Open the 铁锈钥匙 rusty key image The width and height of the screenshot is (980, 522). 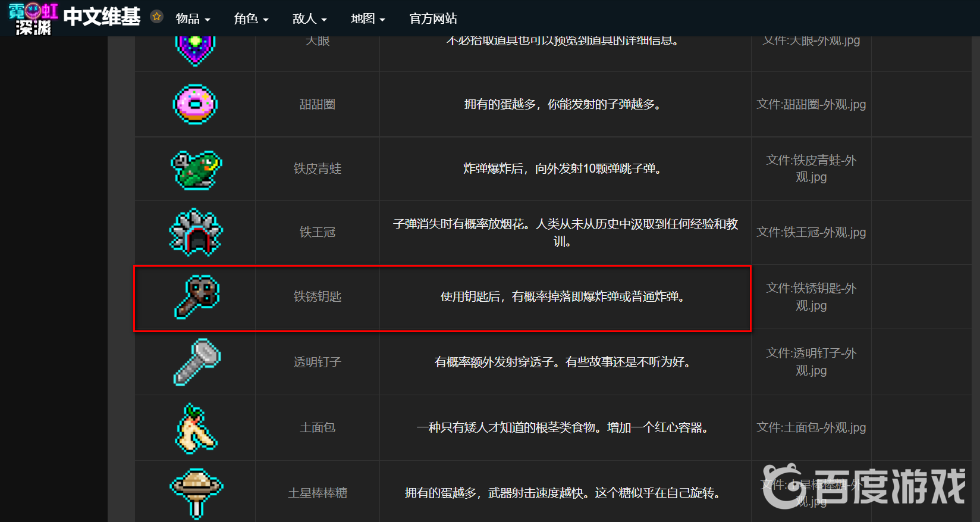(x=197, y=297)
